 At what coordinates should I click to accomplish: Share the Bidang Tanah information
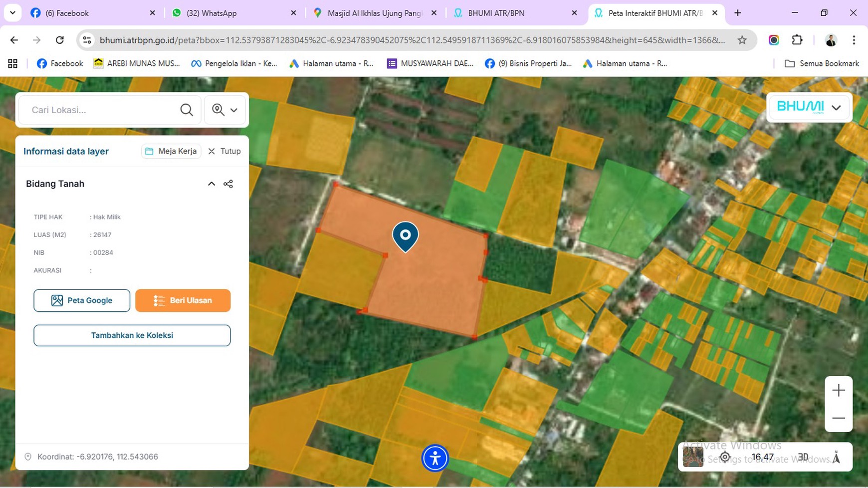coord(228,184)
